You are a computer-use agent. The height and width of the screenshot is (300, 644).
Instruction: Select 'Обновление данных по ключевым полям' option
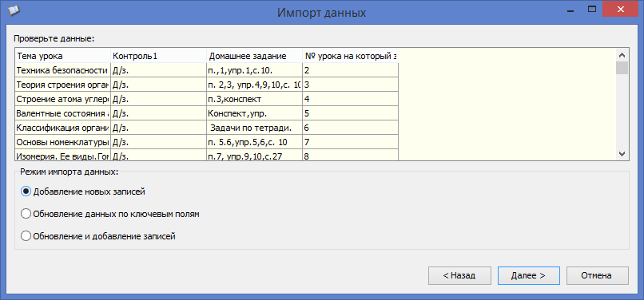pos(110,214)
